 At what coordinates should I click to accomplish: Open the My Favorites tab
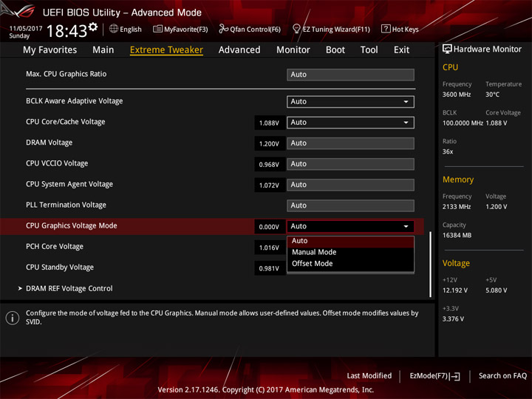[50, 50]
